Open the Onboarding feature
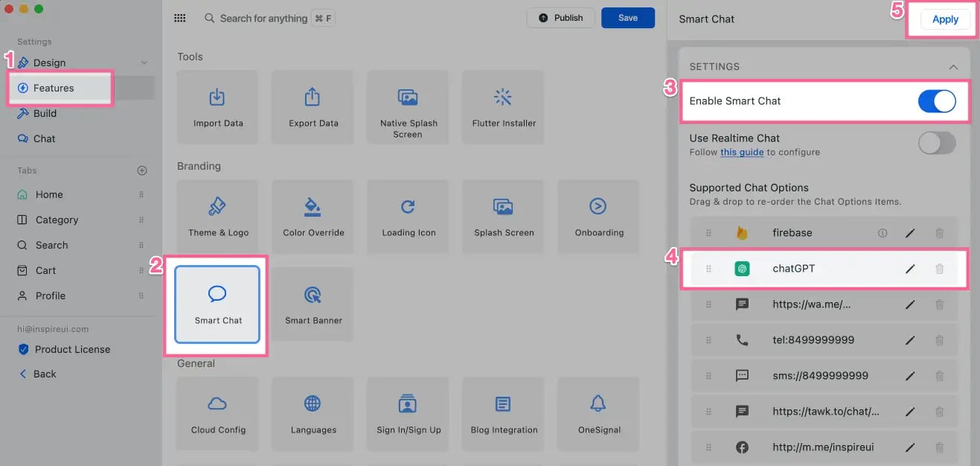 [599, 217]
